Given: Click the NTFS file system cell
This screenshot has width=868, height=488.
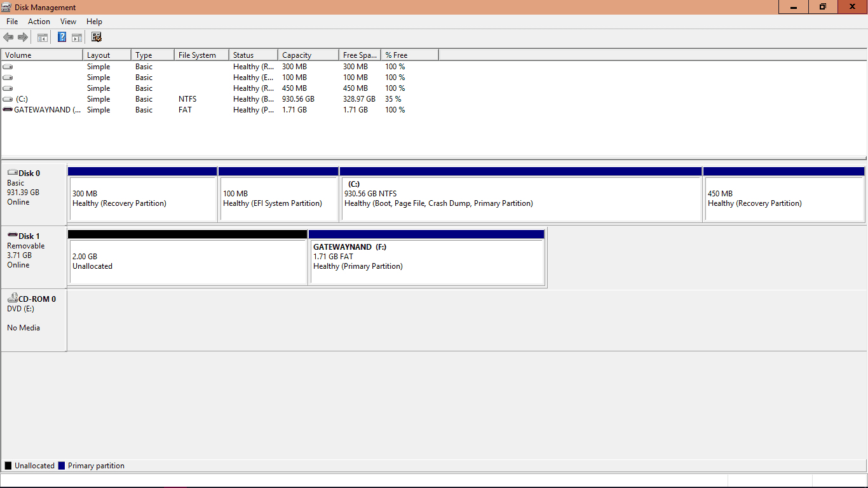Looking at the screenshot, I should [x=187, y=99].
